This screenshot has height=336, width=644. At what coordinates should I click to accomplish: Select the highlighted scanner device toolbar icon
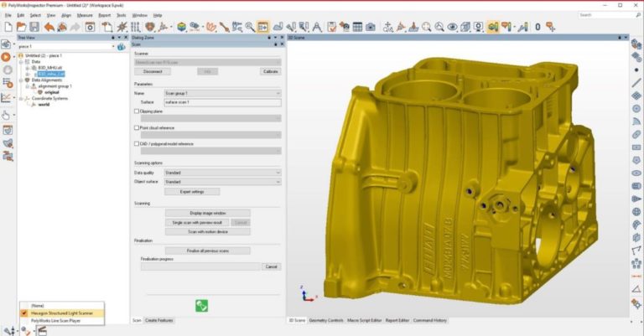pos(493,27)
